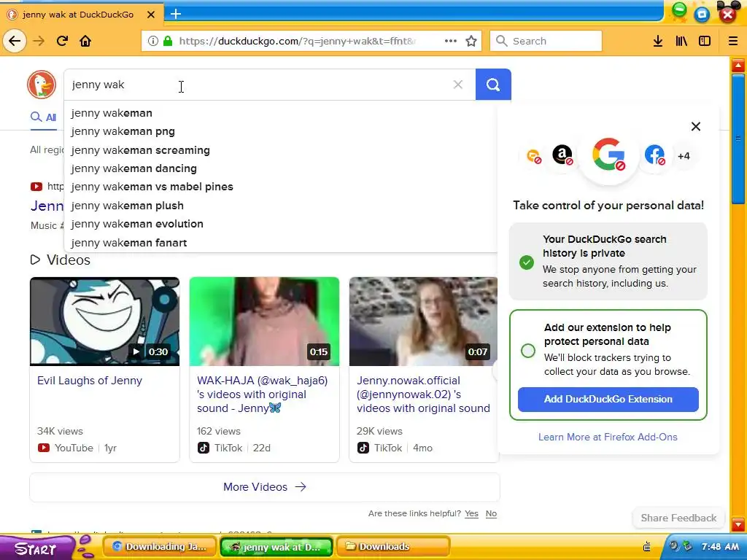The width and height of the screenshot is (747, 560).
Task: Answer Yes to links helpful
Action: tap(472, 513)
